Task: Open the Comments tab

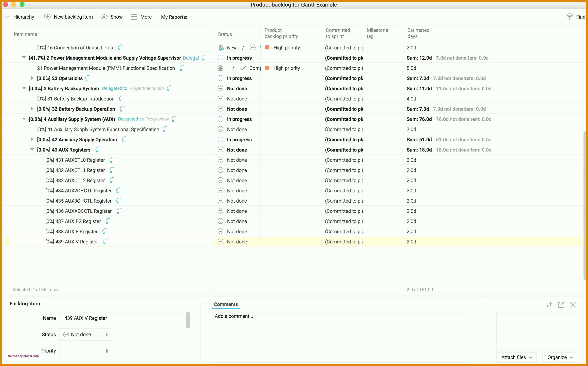Action: [226, 304]
